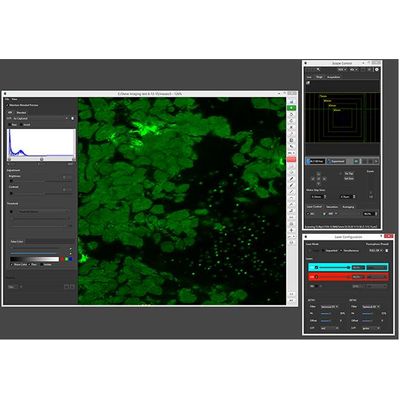Click the cyan laser power slider

(x=332, y=267)
